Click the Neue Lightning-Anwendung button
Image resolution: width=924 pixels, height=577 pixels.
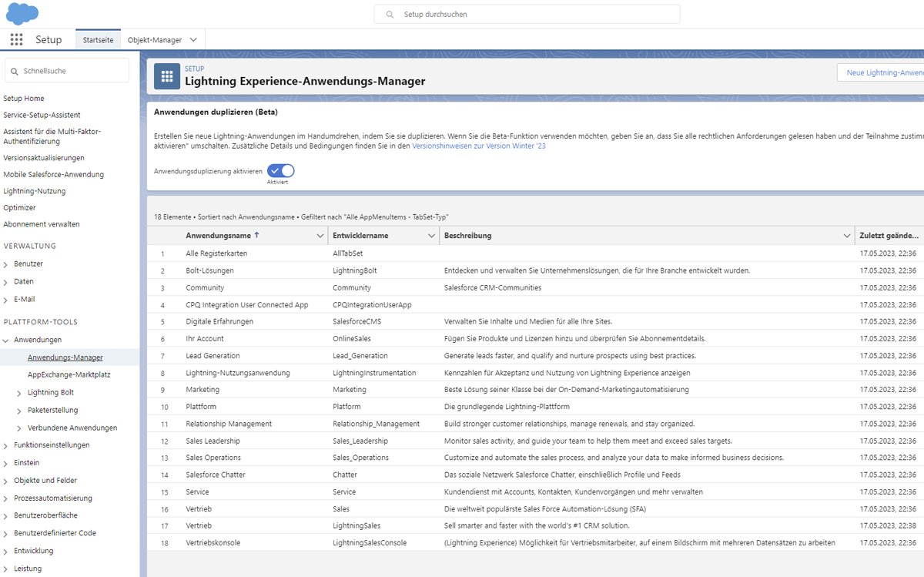click(x=882, y=72)
